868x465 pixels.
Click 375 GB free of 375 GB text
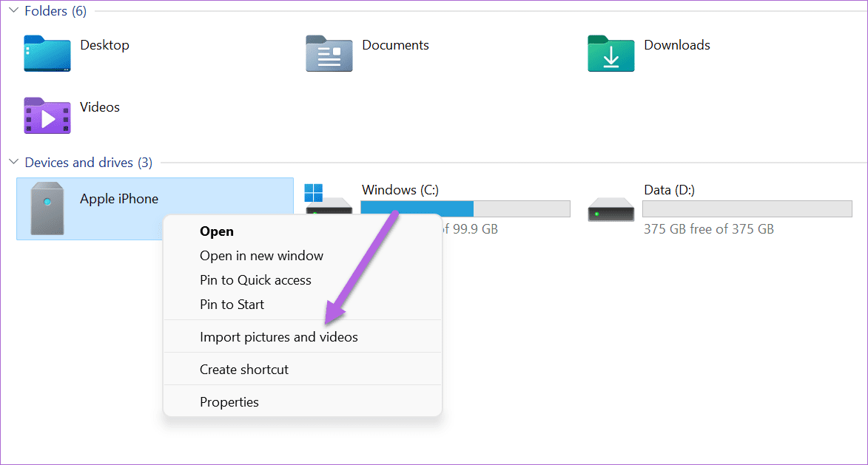pos(709,229)
